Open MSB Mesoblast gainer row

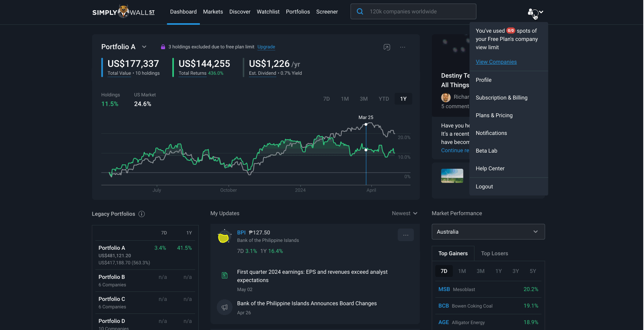[488, 289]
